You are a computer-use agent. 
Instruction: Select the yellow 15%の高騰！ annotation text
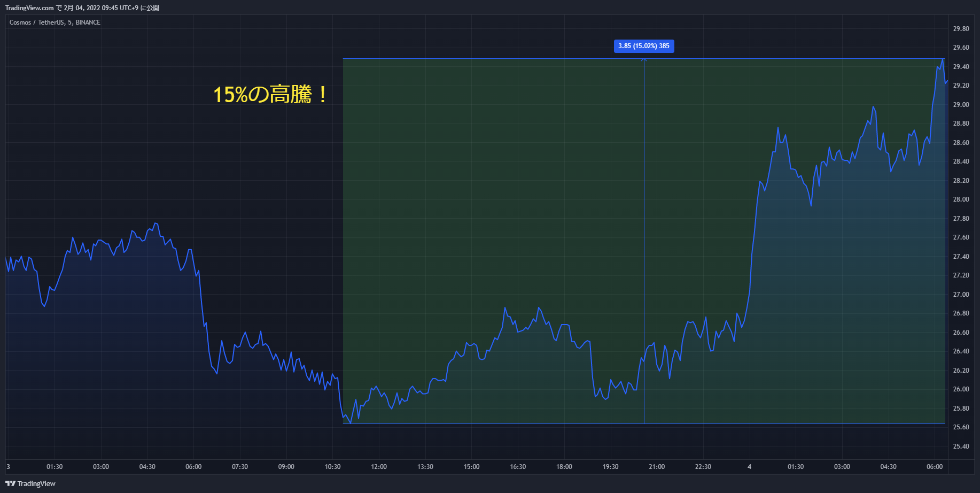[x=270, y=95]
